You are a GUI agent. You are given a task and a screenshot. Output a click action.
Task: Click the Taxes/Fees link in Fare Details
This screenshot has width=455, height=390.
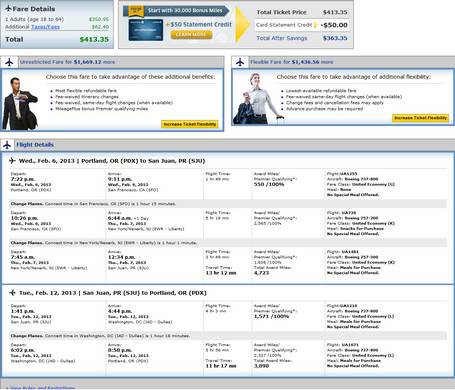[x=45, y=27]
